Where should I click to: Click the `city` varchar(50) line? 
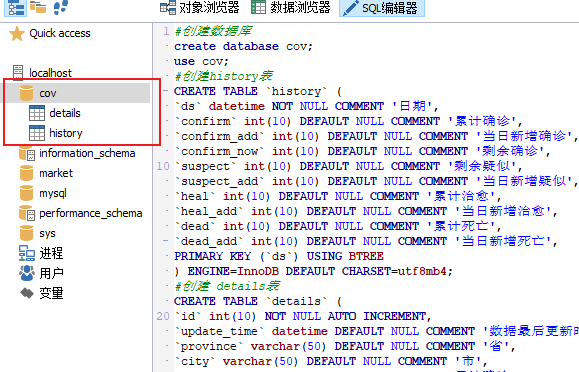pyautogui.click(x=331, y=361)
